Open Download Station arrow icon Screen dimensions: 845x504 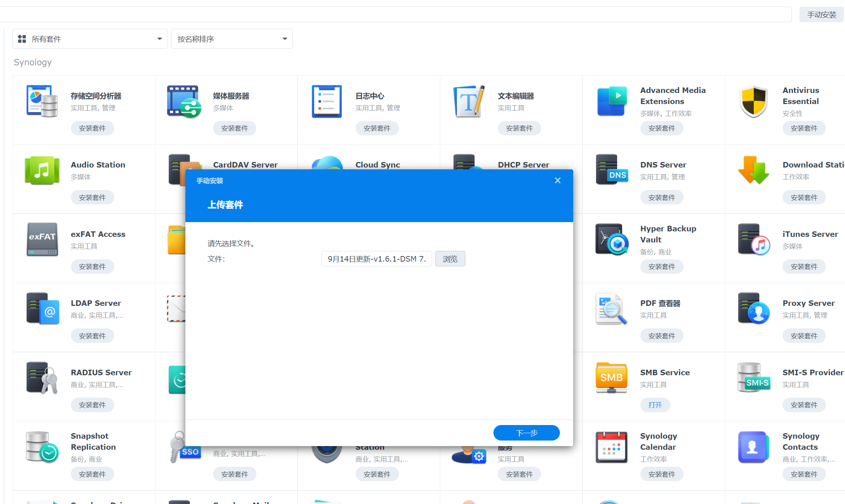pos(754,170)
